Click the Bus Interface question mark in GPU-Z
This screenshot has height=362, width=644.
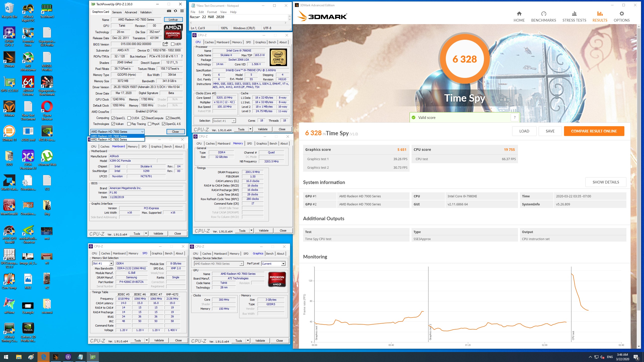click(x=182, y=56)
